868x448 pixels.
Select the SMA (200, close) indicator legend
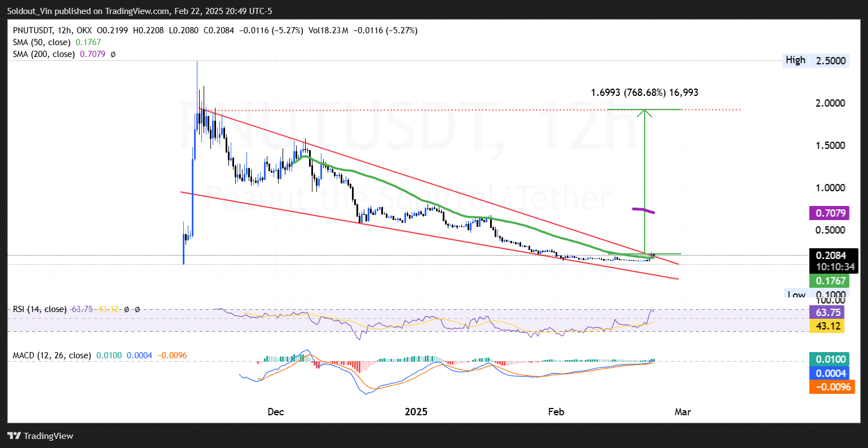tap(43, 54)
